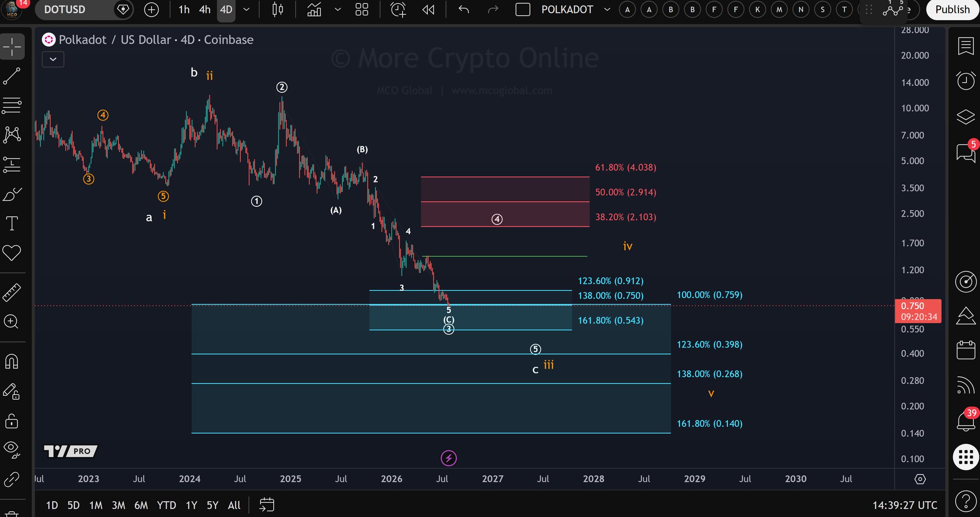Open the object tree layers panel
The image size is (980, 517).
966,117
